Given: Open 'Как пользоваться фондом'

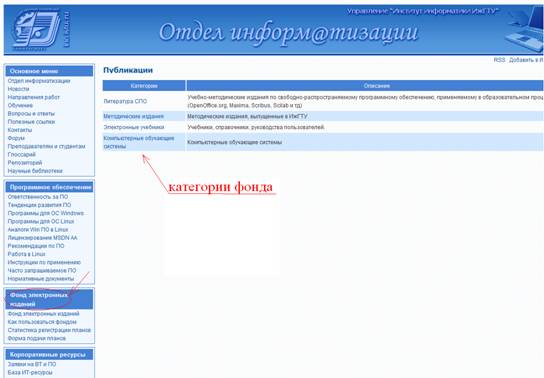Looking at the screenshot, I should click(x=42, y=322).
